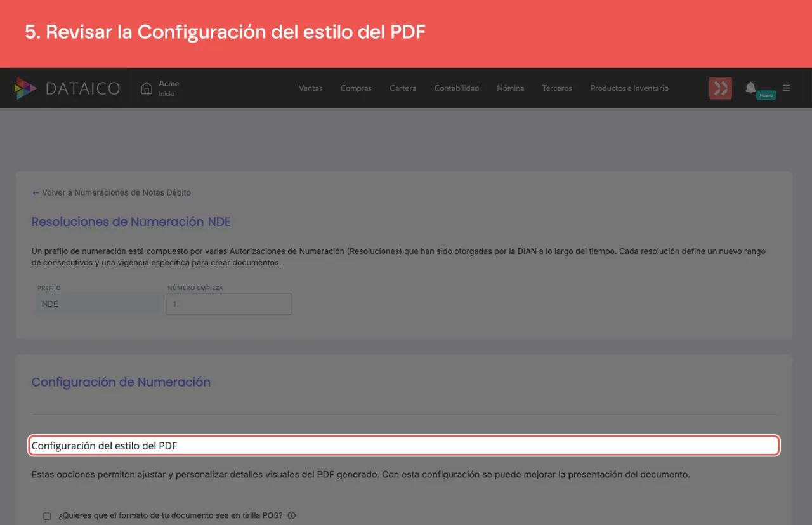Open the Acme home icon
The height and width of the screenshot is (525, 812).
147,88
